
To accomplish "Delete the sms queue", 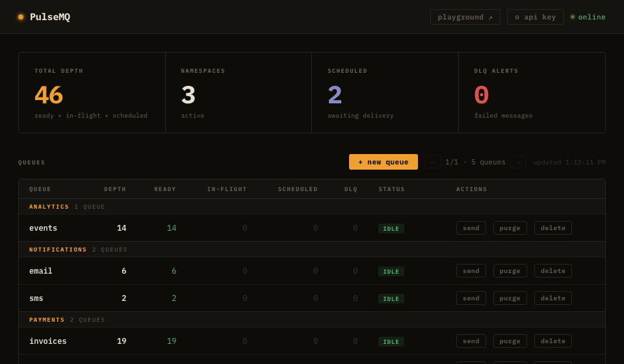I will (x=552, y=298).
